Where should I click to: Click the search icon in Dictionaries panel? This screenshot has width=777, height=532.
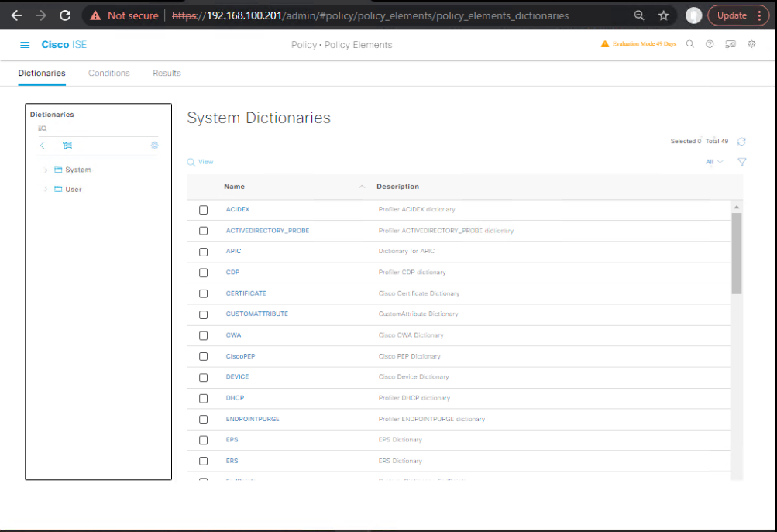pyautogui.click(x=42, y=129)
